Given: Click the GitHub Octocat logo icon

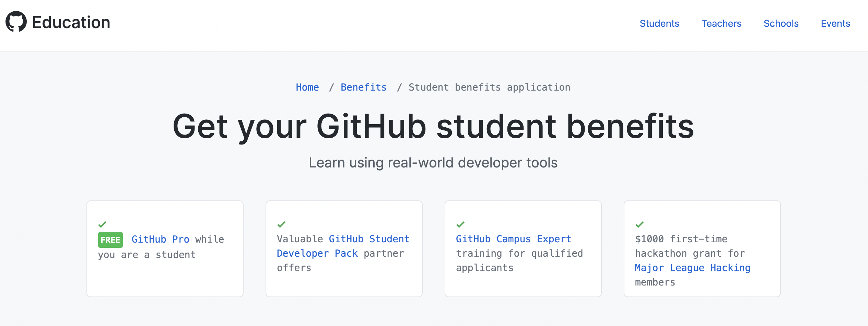Looking at the screenshot, I should 16,22.
